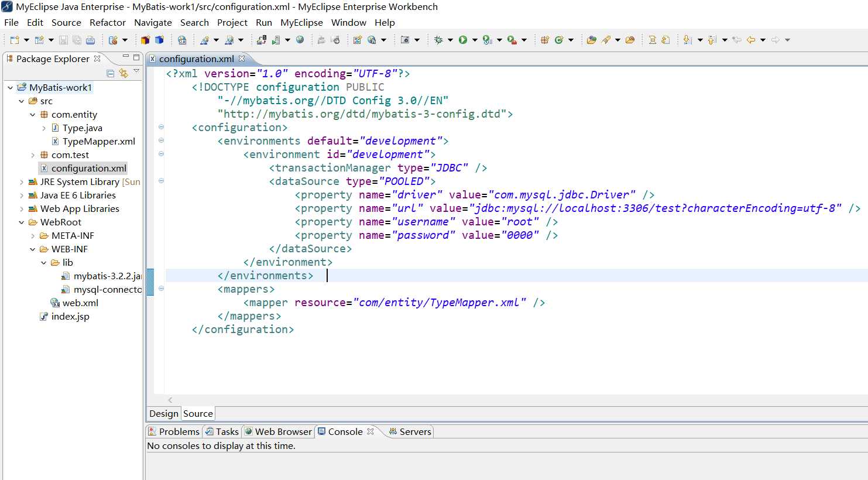Minimize the Package Explorer panel

point(125,57)
